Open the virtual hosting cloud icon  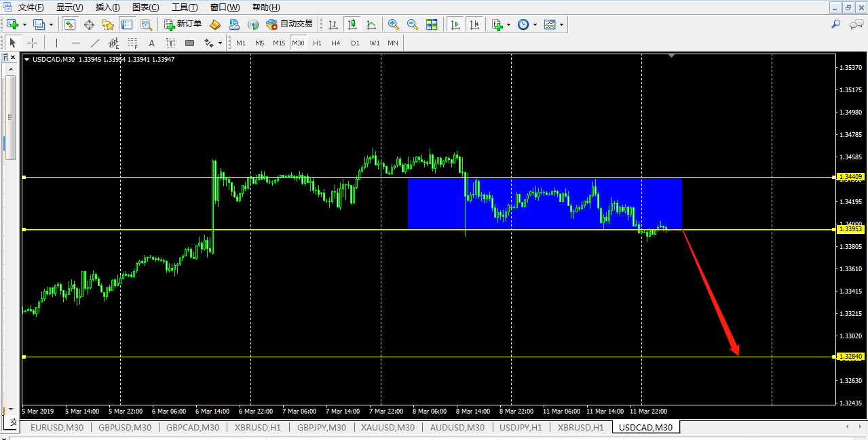click(x=234, y=24)
